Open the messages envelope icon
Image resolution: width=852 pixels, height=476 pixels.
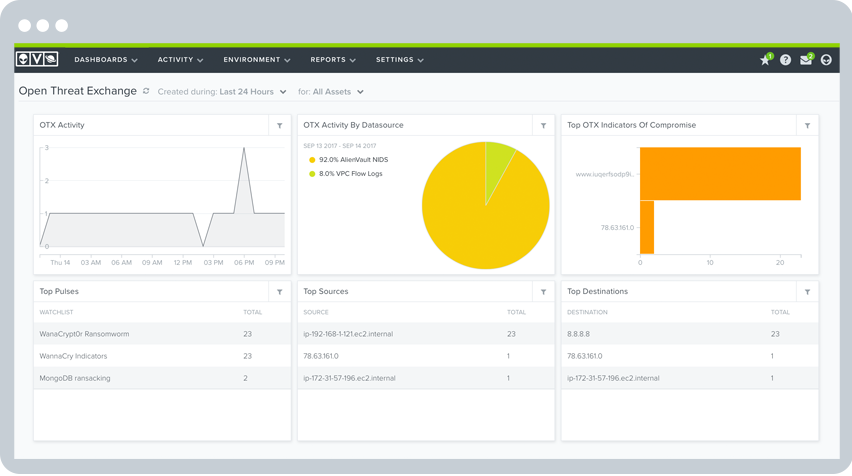[x=806, y=60]
